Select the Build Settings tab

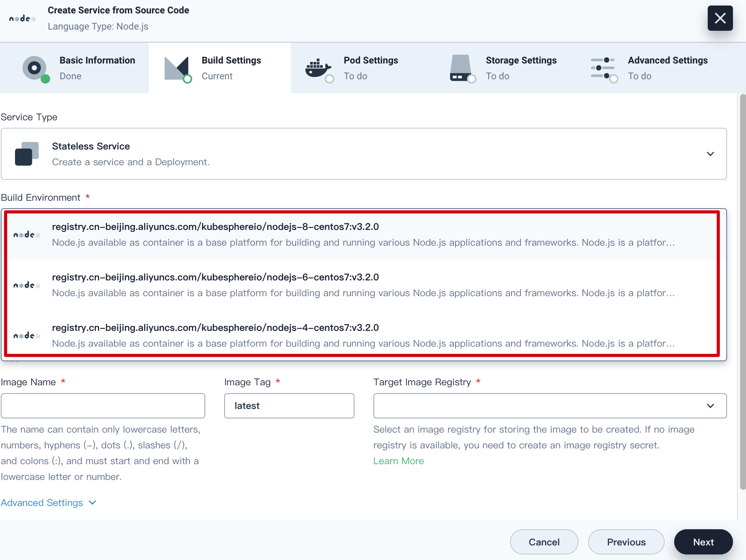pyautogui.click(x=220, y=68)
